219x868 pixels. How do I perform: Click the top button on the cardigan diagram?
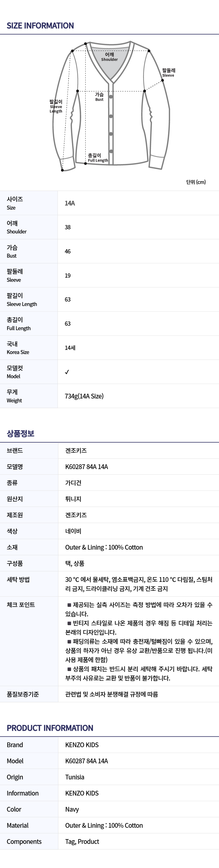pos(111,97)
